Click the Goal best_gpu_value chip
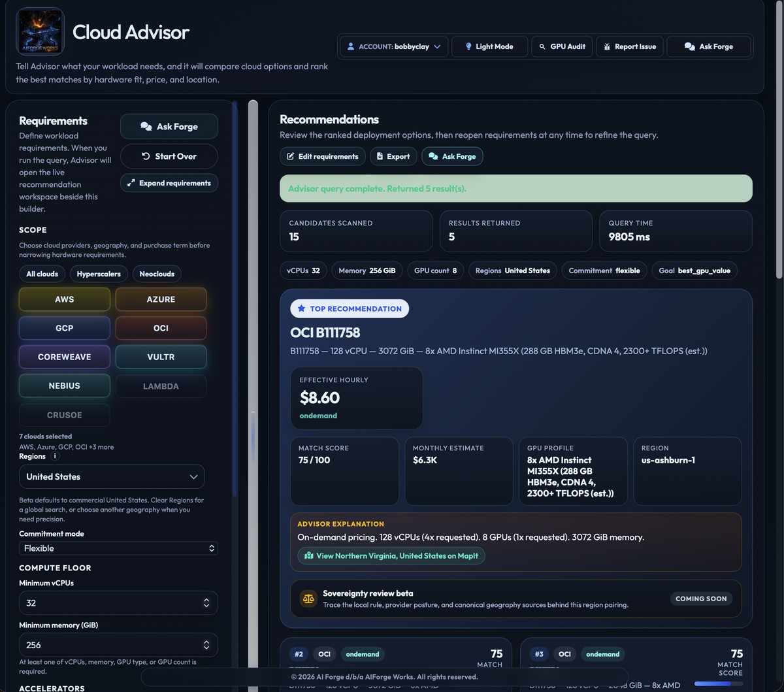The image size is (784, 692). point(695,271)
